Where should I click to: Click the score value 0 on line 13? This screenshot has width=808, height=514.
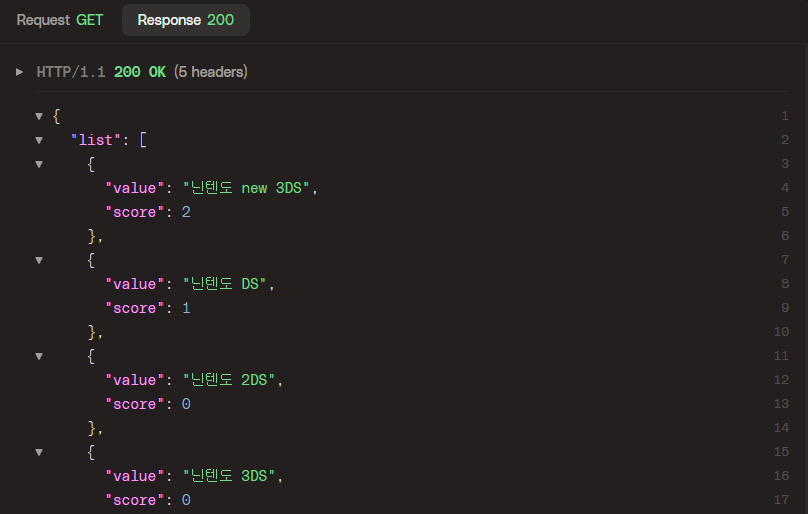coord(186,404)
